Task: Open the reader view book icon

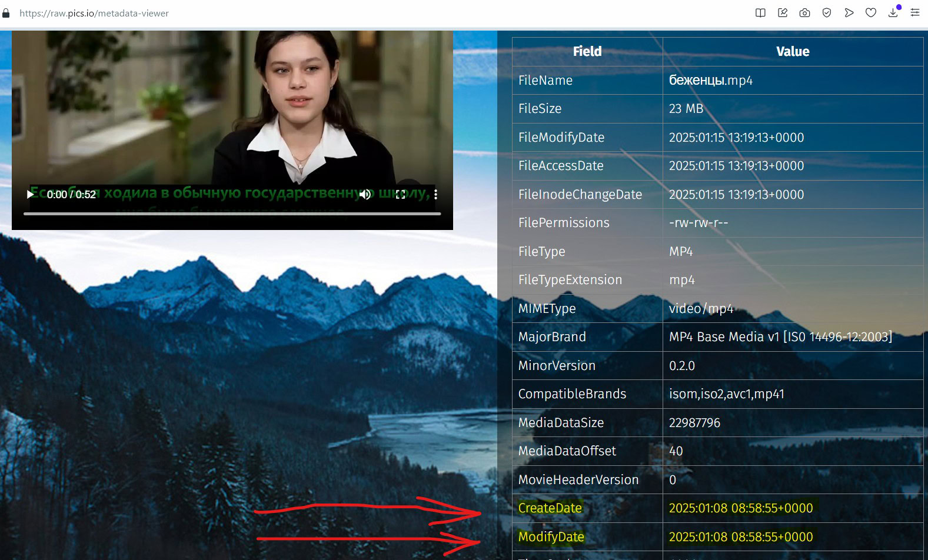Action: click(x=760, y=13)
